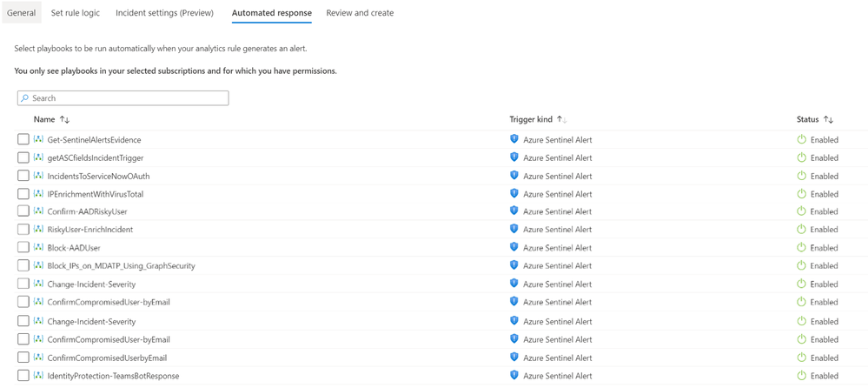Click the playbook icon beside RiskyUser-EnrichIncident
Viewport: 868px width, 388px height.
click(x=38, y=229)
